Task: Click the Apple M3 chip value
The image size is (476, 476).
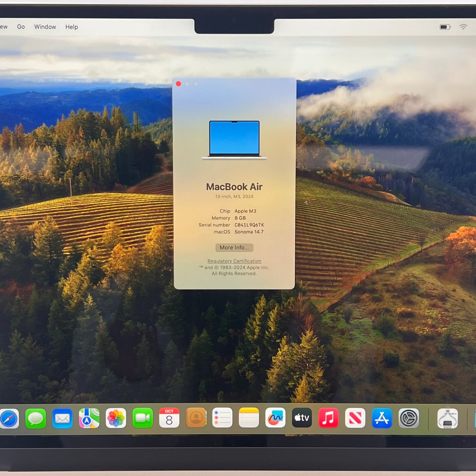Action: 245,211
